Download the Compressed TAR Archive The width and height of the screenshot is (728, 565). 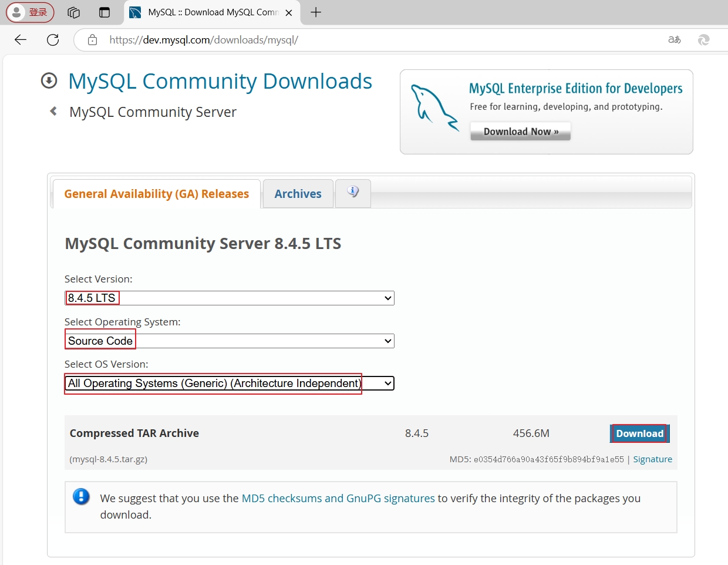639,433
